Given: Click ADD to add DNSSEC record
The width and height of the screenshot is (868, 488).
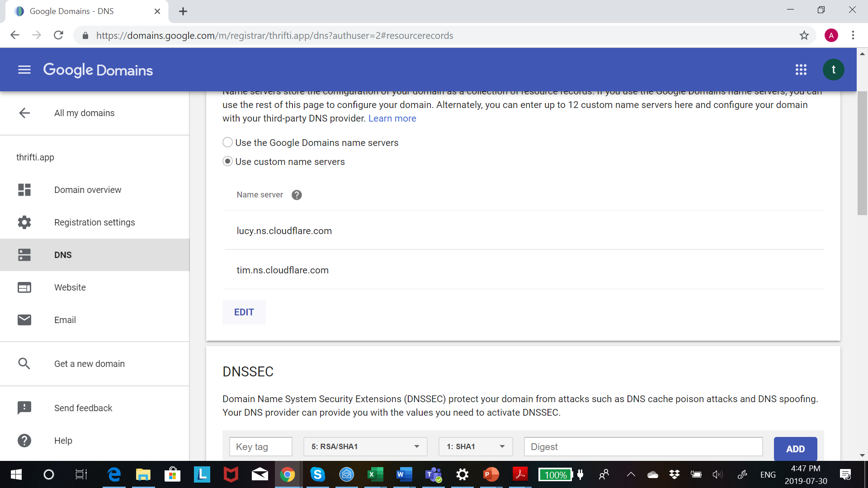Looking at the screenshot, I should point(795,449).
